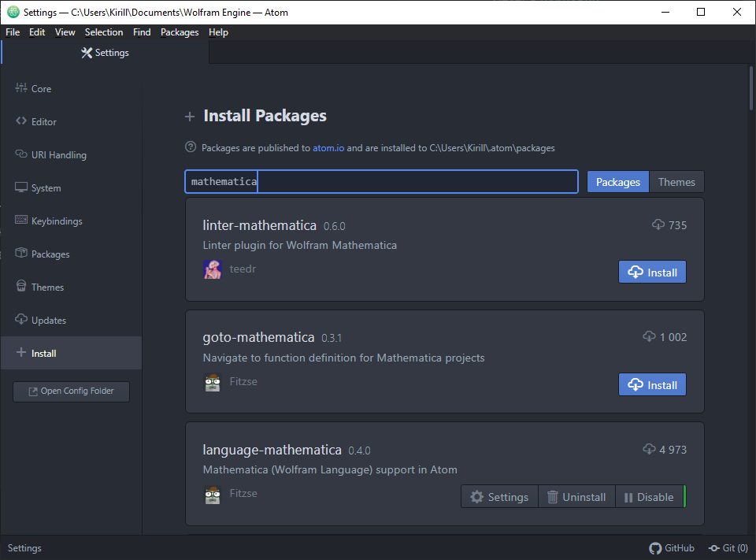Viewport: 756px width, 560px height.
Task: Open goto-mathematica package title
Action: tap(258, 337)
